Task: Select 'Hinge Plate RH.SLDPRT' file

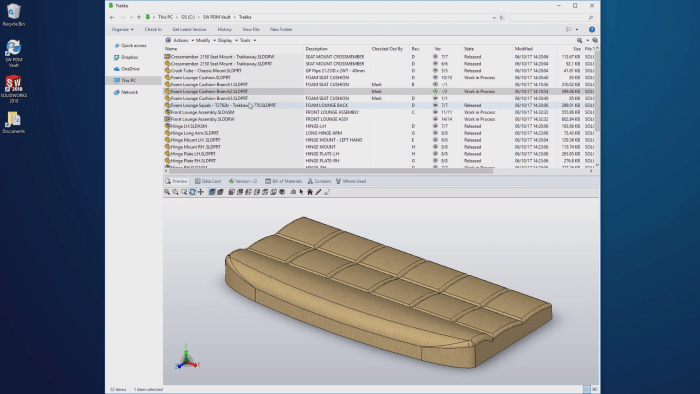Action: 193,161
